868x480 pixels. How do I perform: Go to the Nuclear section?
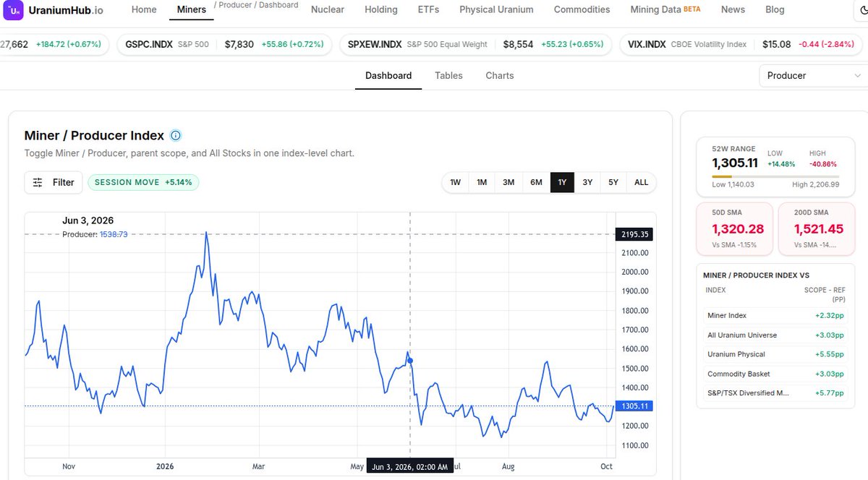pyautogui.click(x=328, y=9)
